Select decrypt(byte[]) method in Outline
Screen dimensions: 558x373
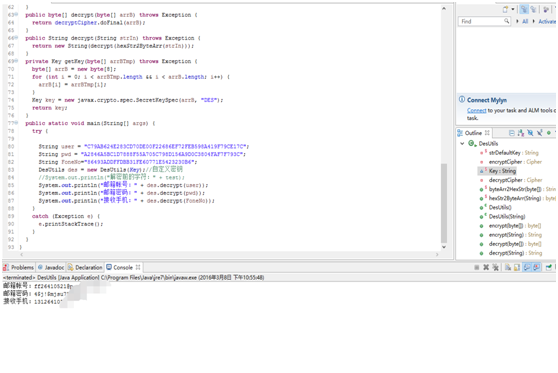[510, 244]
